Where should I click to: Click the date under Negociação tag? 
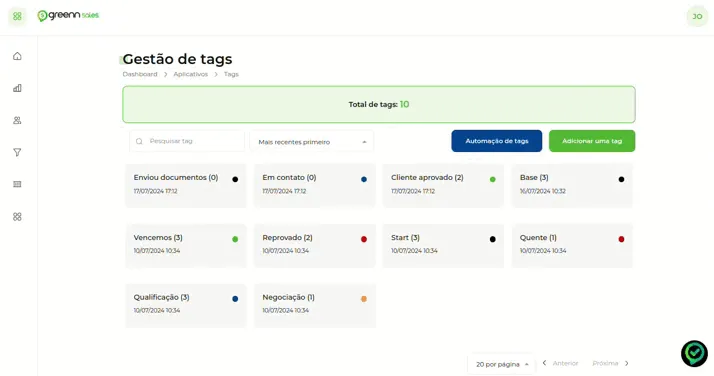click(286, 310)
